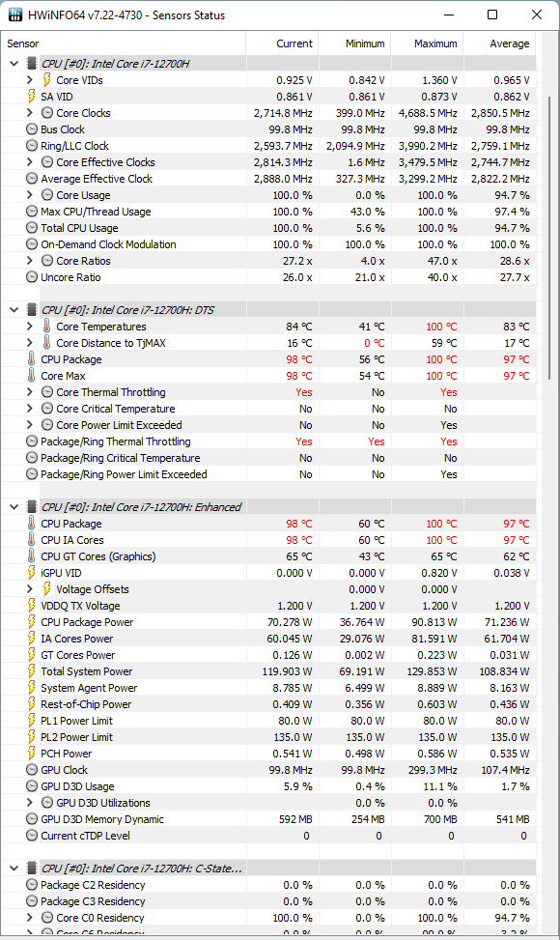560x940 pixels.
Task: Click the icon beside Package/Ring Critical Temperature
Action: (x=32, y=457)
